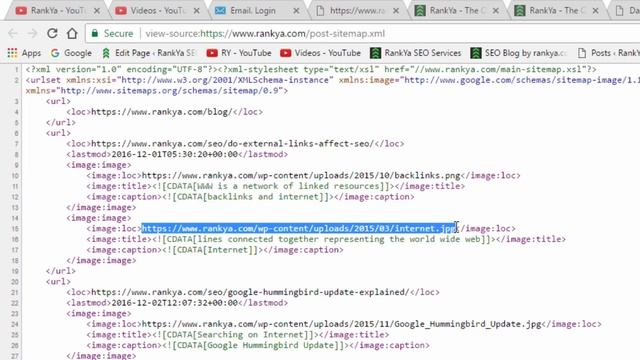The height and width of the screenshot is (360, 640).
Task: Open the home page via the house icon
Action: click(x=72, y=33)
